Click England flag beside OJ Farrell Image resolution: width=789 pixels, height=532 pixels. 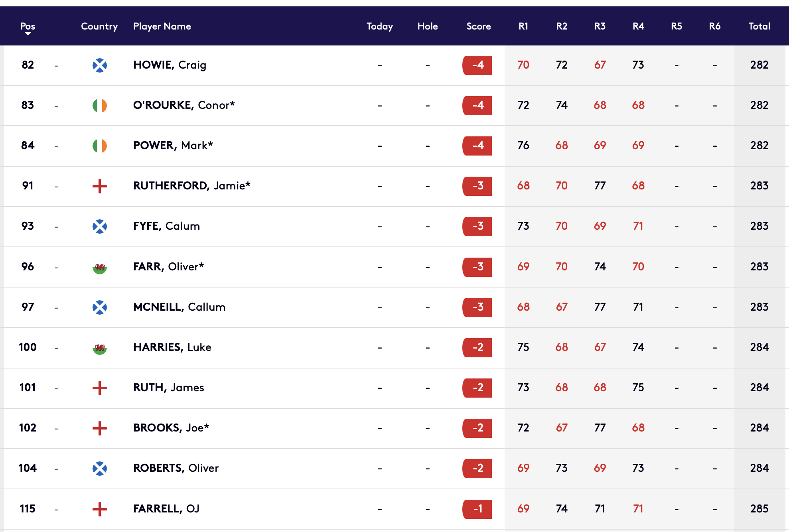[99, 509]
